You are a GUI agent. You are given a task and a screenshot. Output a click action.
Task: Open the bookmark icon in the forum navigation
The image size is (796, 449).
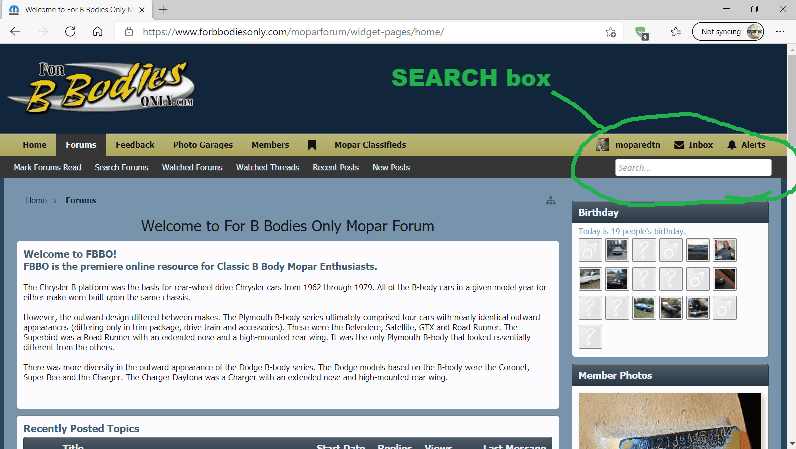tap(312, 145)
